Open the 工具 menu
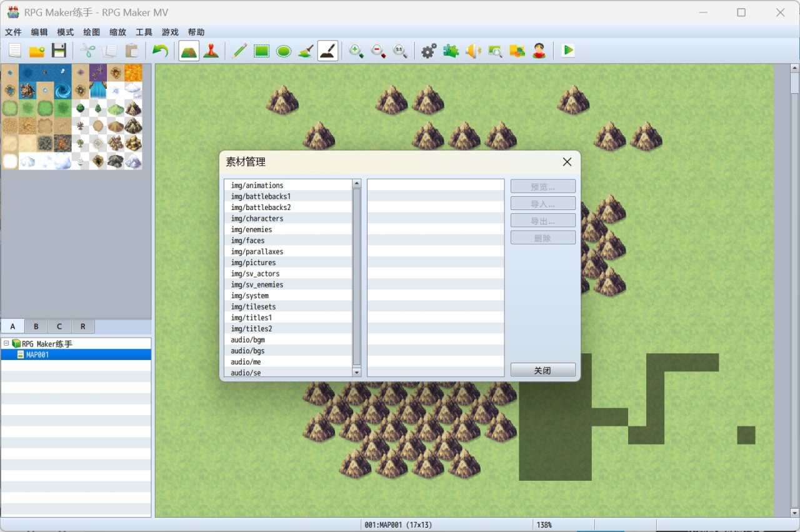This screenshot has width=800, height=532. 144,32
